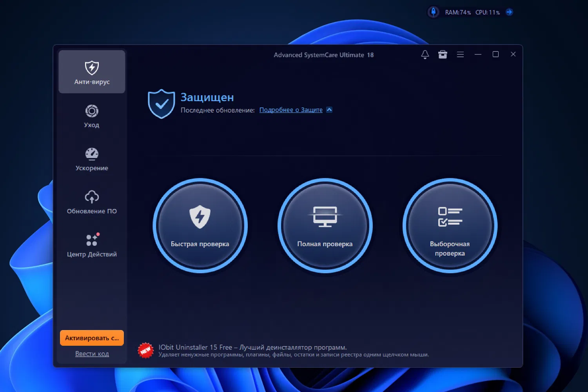Maximize the Advanced SystemCare window
The width and height of the screenshot is (588, 392).
(495, 54)
